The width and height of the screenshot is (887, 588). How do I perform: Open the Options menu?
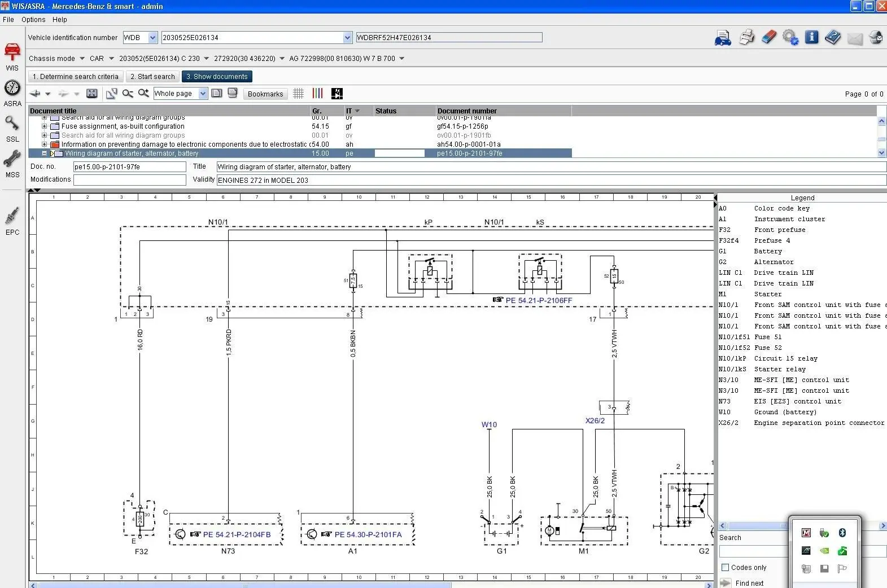tap(33, 20)
